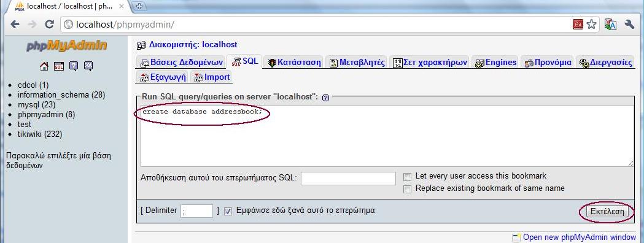Select the tikiwiki database

tap(41, 134)
